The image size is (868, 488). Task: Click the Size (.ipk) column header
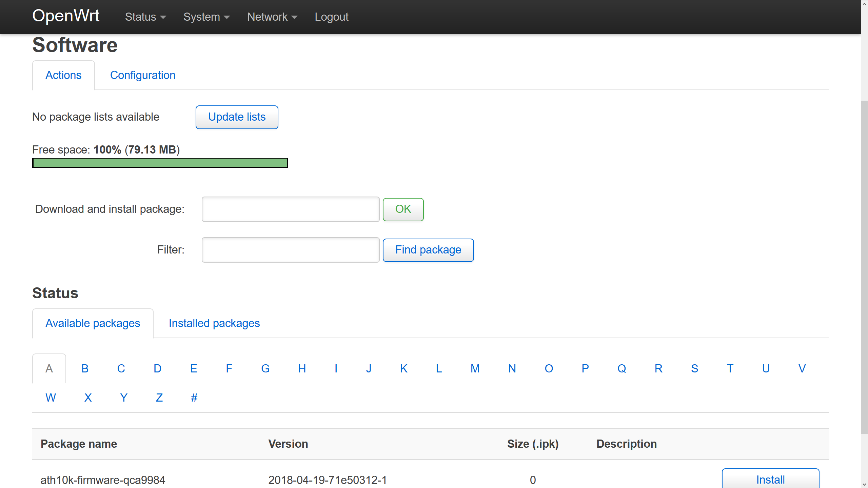click(533, 444)
